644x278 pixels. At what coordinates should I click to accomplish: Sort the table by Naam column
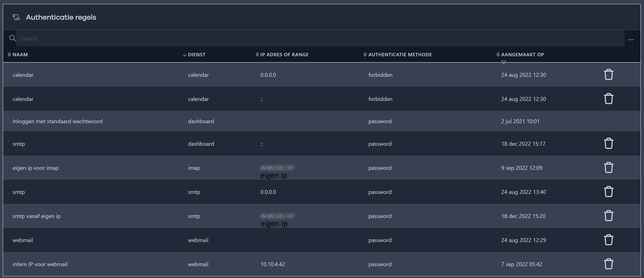point(20,54)
